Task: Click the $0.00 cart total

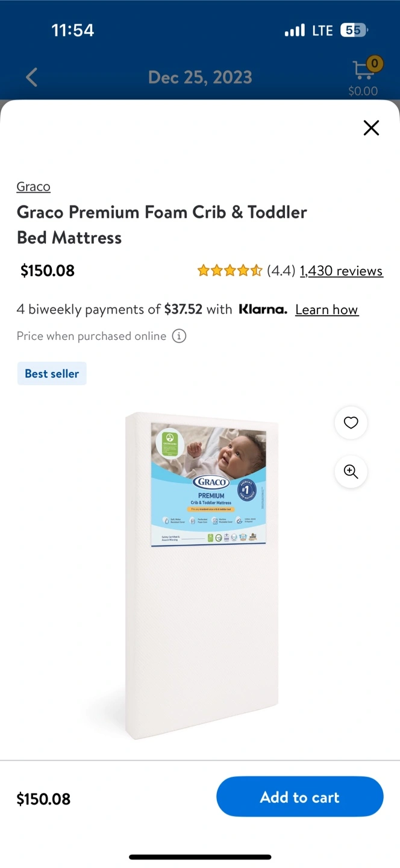Action: coord(363,91)
